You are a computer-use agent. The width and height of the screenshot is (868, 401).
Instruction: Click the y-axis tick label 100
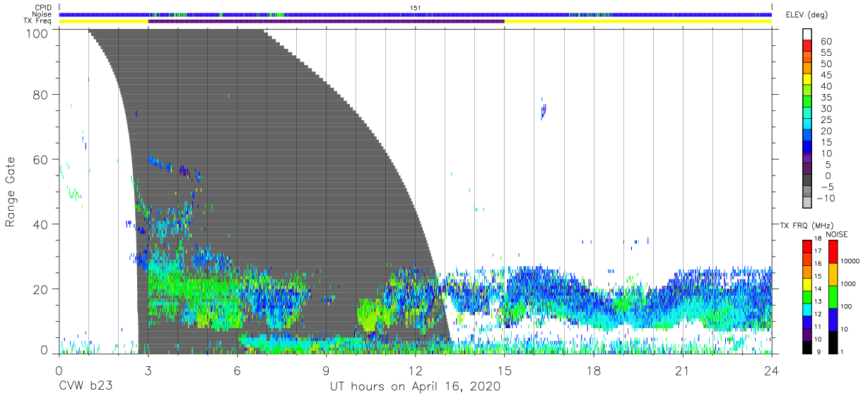39,33
